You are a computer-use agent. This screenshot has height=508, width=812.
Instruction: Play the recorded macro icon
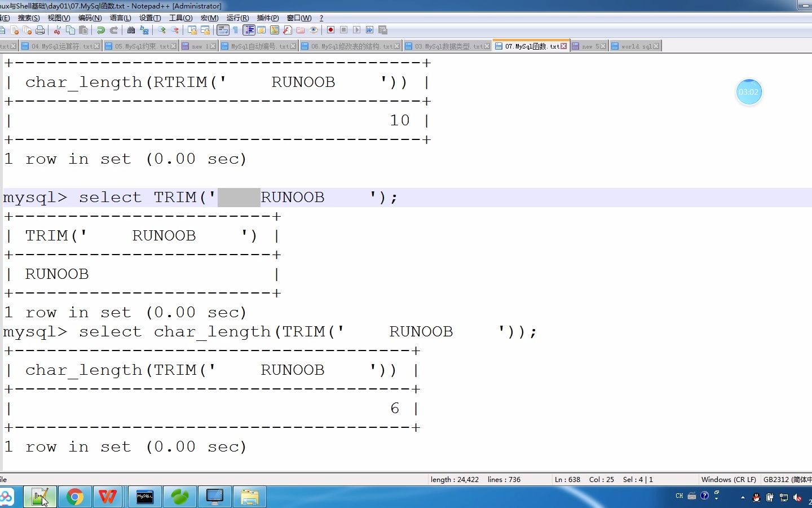pos(356,30)
